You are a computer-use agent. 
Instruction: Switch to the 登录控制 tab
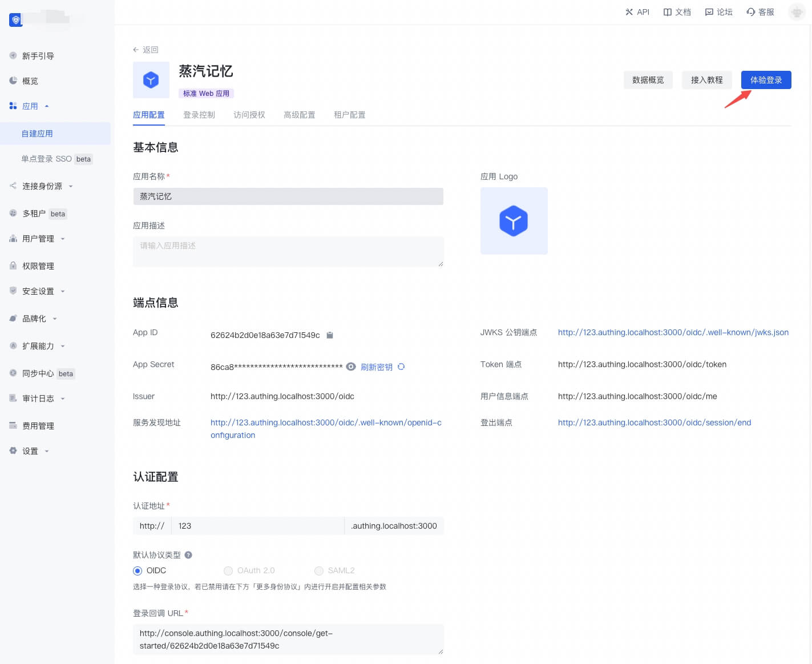coord(199,115)
